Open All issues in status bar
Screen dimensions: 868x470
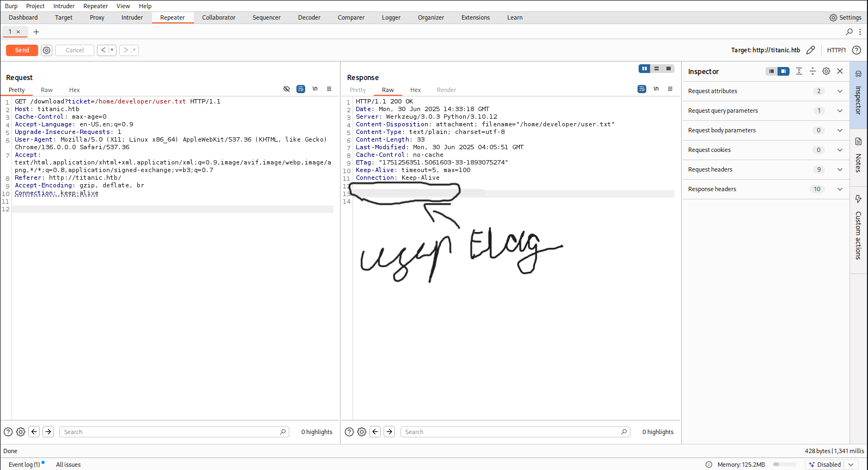click(68, 465)
